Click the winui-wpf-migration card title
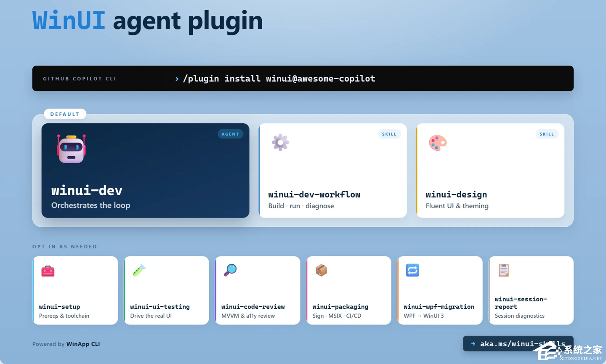Screen dimensions: 606x364 pyautogui.click(x=439, y=307)
